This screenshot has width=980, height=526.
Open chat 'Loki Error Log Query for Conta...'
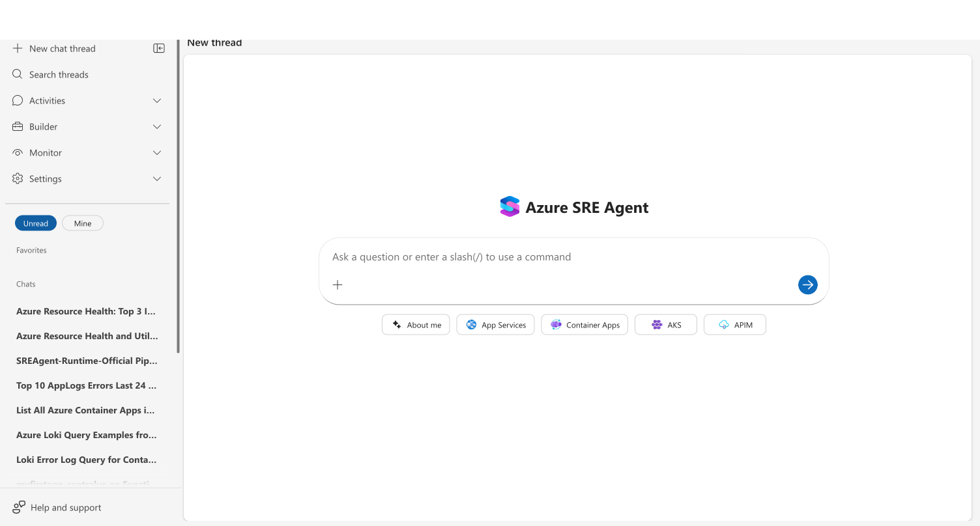click(87, 460)
